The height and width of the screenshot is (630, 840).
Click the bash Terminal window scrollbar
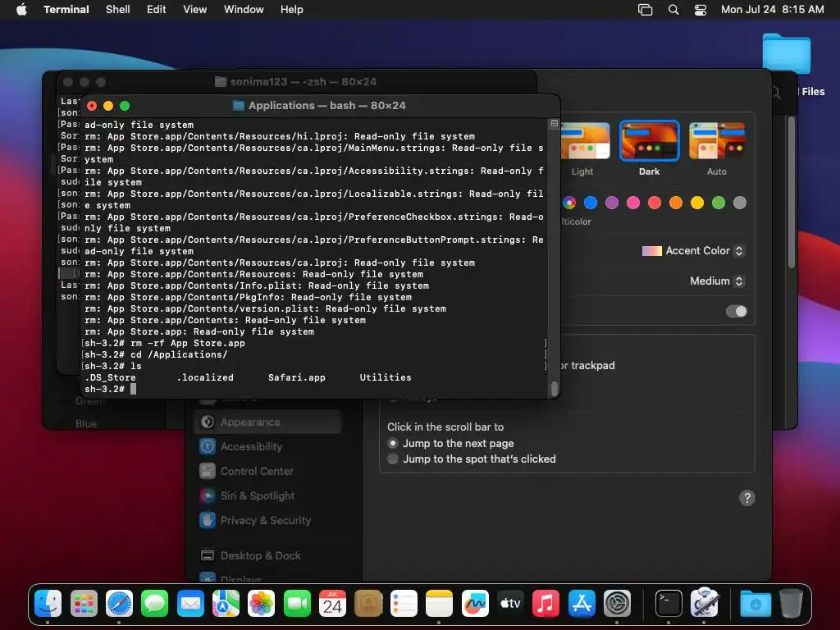(554, 388)
